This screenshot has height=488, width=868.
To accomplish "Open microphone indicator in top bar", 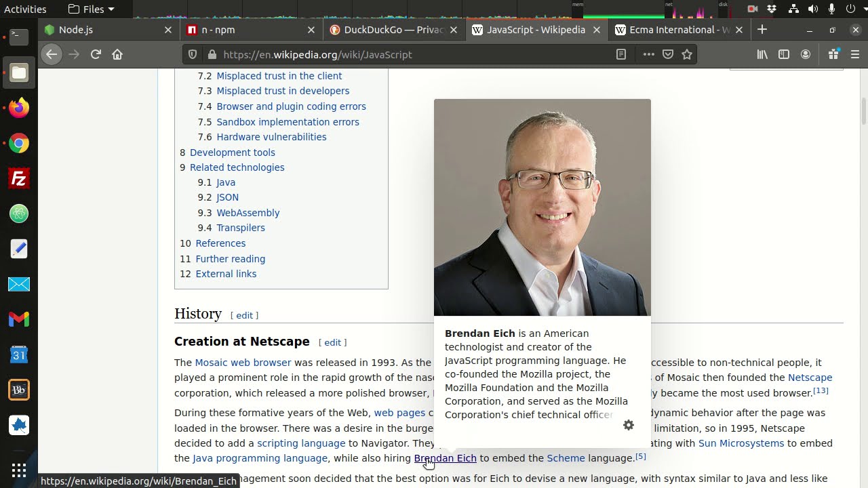I will (831, 9).
